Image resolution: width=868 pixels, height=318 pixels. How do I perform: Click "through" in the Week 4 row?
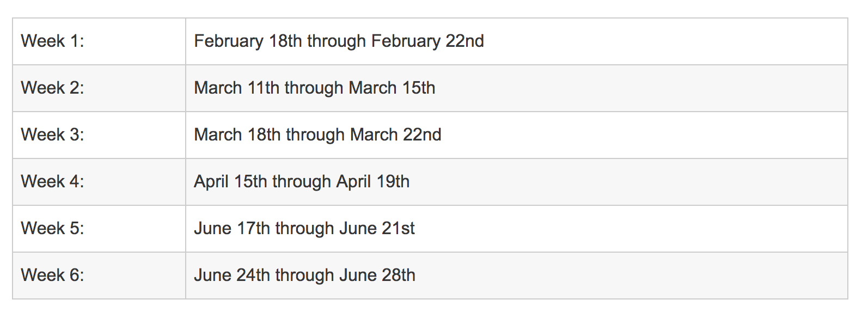click(302, 182)
